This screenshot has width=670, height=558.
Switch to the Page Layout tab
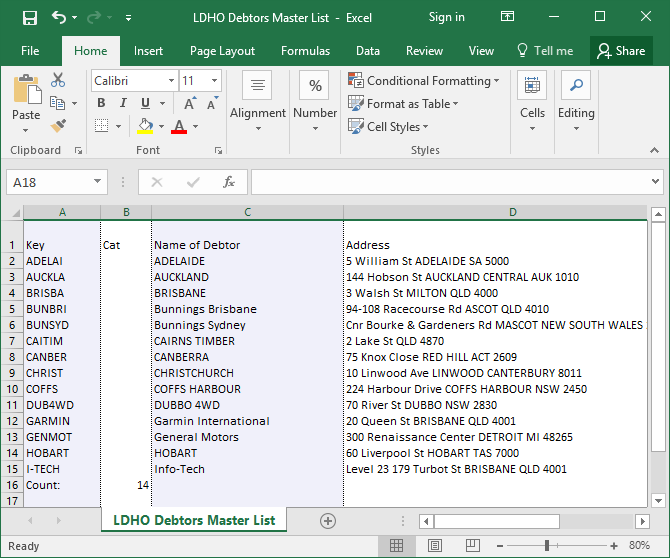[x=222, y=51]
